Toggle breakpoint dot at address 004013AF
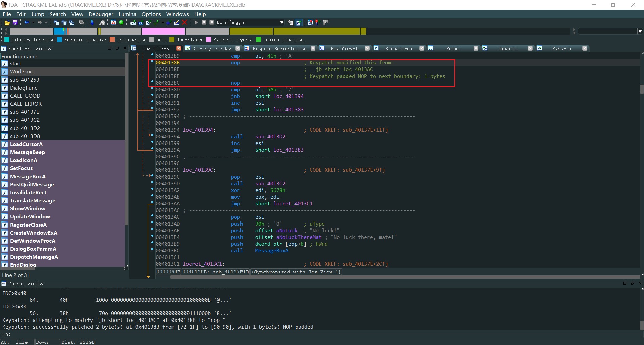 [152, 229]
